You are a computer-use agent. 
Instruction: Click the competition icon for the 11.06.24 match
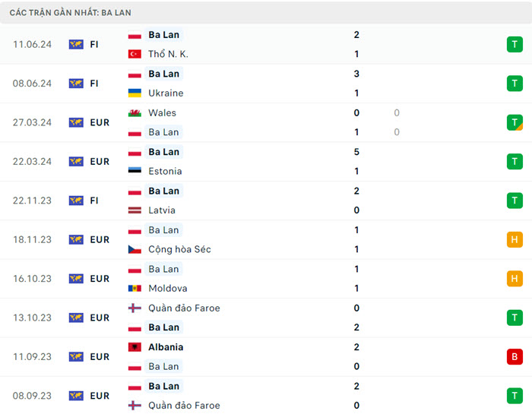pos(76,45)
